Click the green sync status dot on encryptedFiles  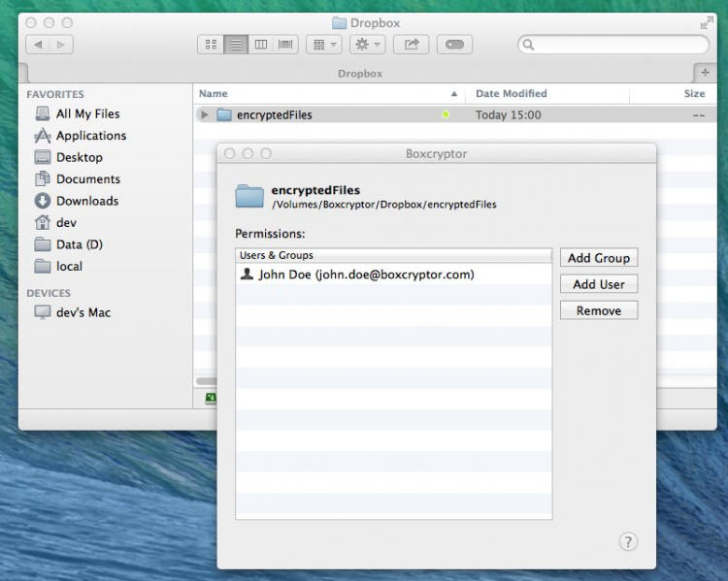(x=446, y=114)
